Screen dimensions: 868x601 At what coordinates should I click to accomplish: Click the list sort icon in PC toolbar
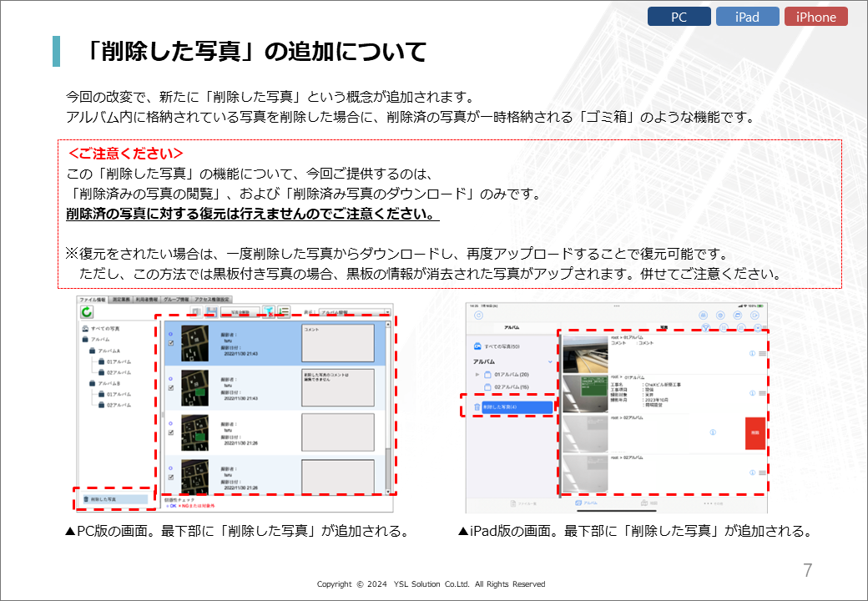pos(283,311)
